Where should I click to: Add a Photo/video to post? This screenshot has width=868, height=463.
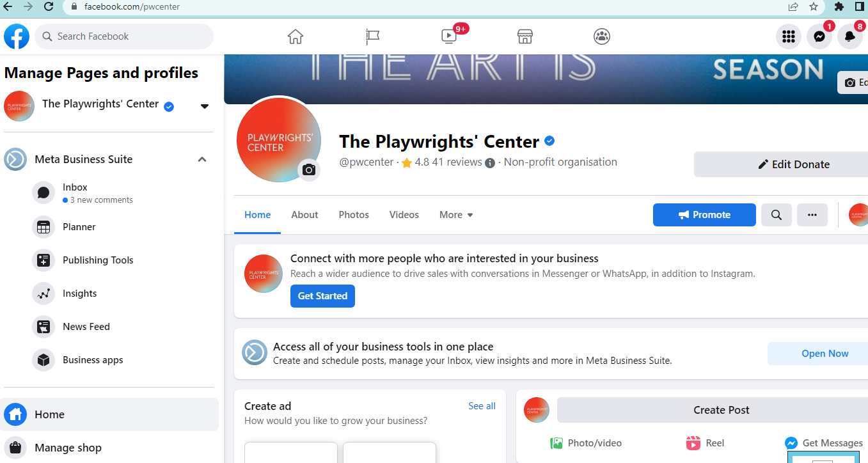pyautogui.click(x=586, y=443)
